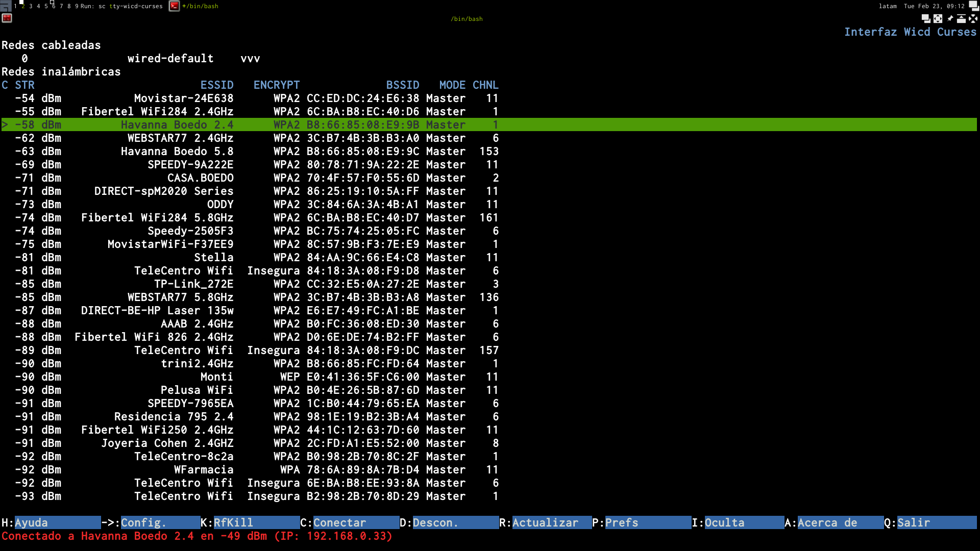The width and height of the screenshot is (980, 551).
Task: Click the red window icon in the titlebar
Action: (7, 18)
